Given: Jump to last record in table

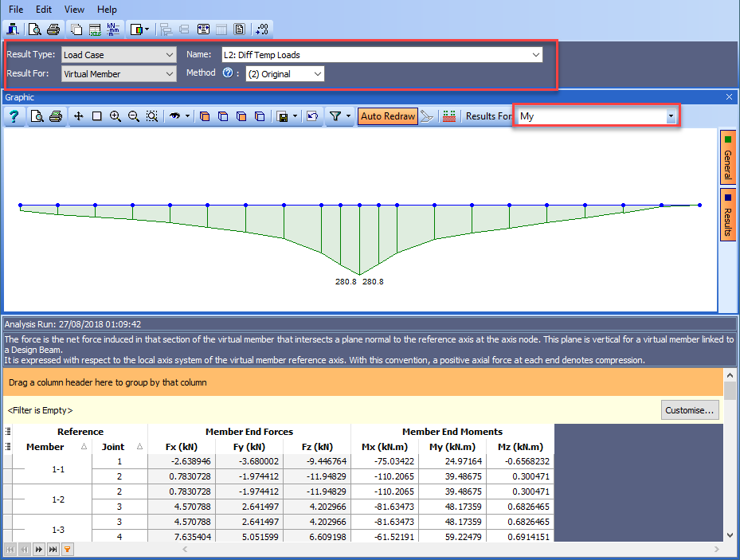Looking at the screenshot, I should (53, 549).
